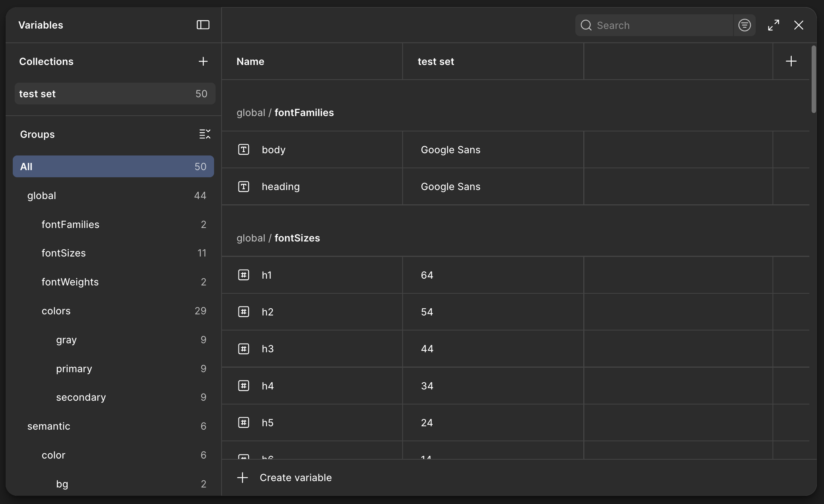Select the gray color group
The image size is (824, 504).
pyautogui.click(x=113, y=340)
